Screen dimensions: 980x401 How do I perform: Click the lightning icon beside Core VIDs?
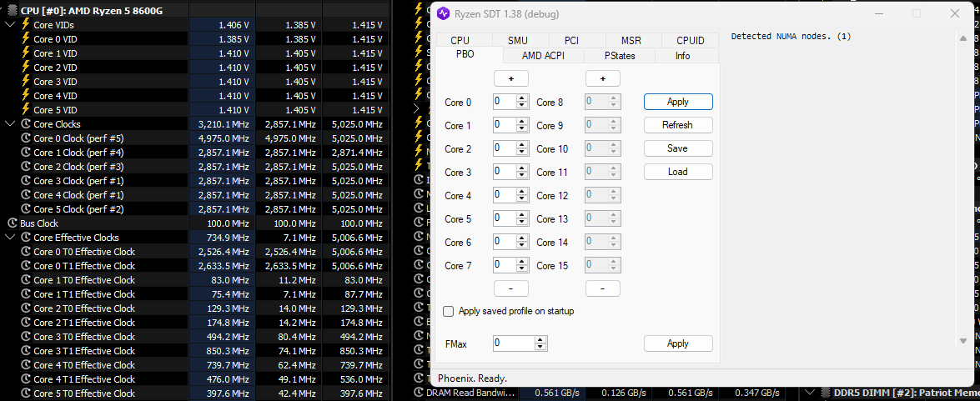26,25
